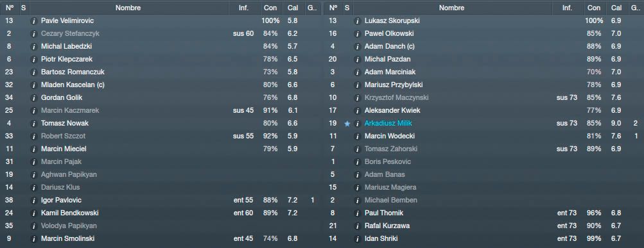644x248 pixels.
Task: Open Arkadiusz Milik player profile
Action: point(388,124)
